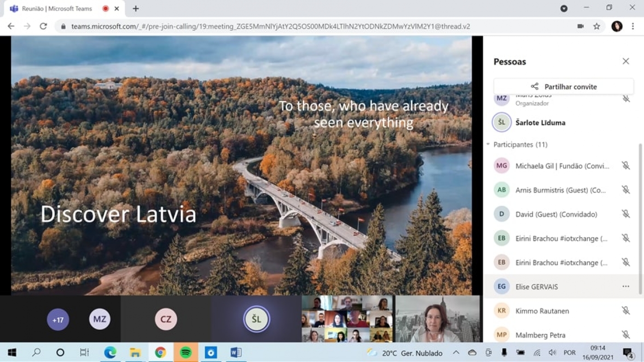Viewport: 644px width, 362px height.
Task: Open more options for Elise GERVAIS
Action: [x=626, y=286]
